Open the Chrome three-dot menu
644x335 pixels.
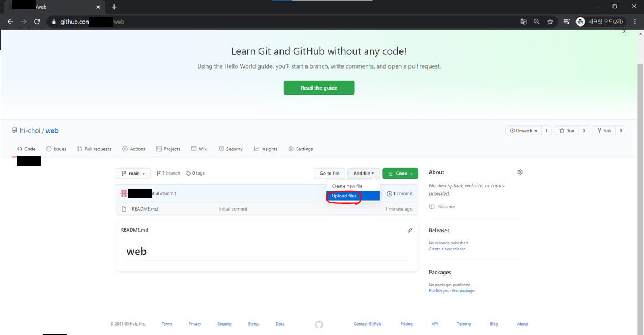635,22
